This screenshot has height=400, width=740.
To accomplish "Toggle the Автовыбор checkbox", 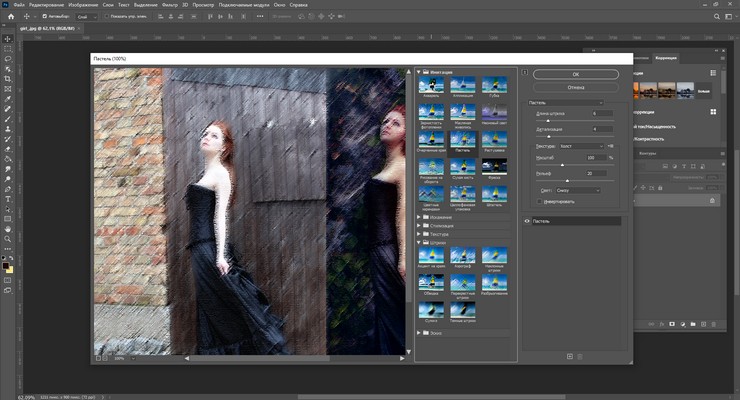I will (x=44, y=17).
